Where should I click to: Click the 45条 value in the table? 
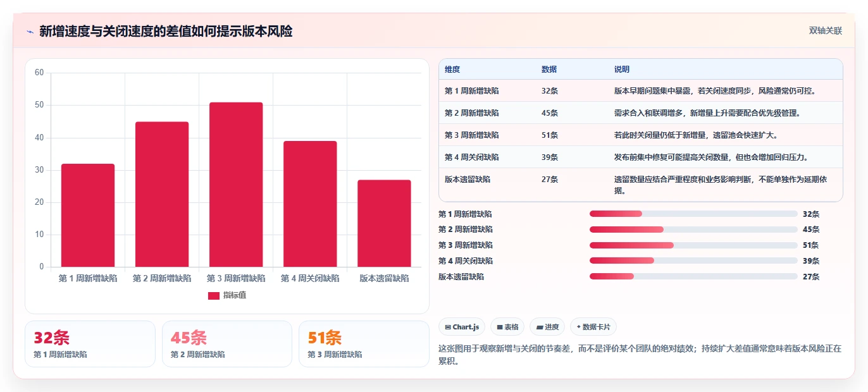[550, 113]
